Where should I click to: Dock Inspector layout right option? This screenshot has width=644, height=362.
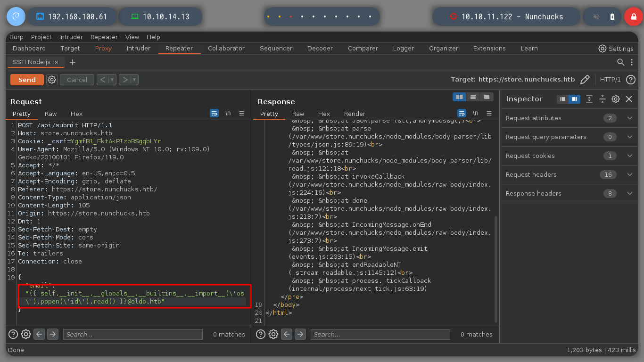point(574,99)
